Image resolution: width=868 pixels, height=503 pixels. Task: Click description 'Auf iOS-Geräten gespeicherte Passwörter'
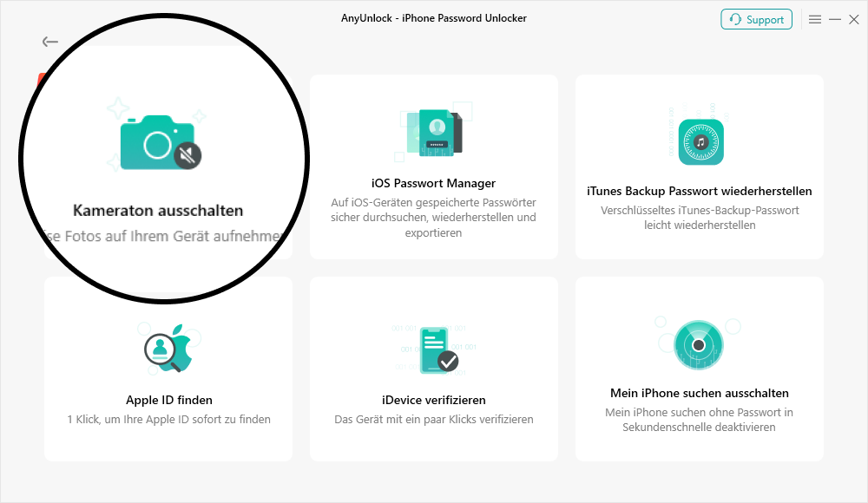433,203
